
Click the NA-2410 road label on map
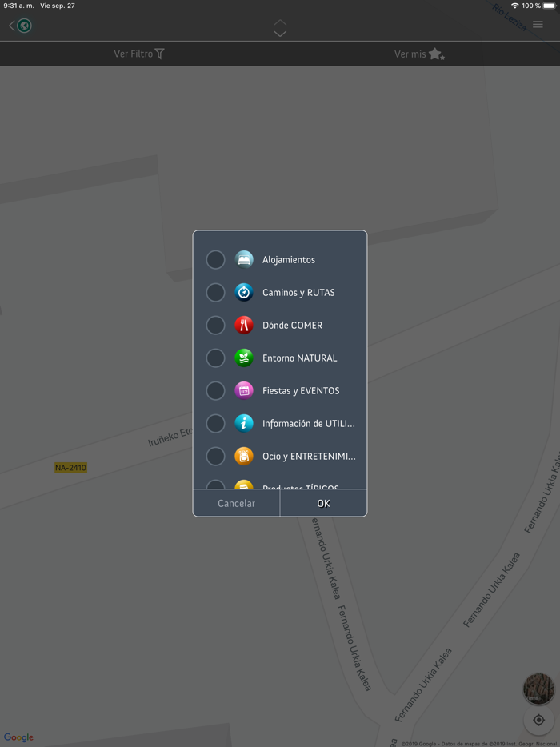click(70, 468)
